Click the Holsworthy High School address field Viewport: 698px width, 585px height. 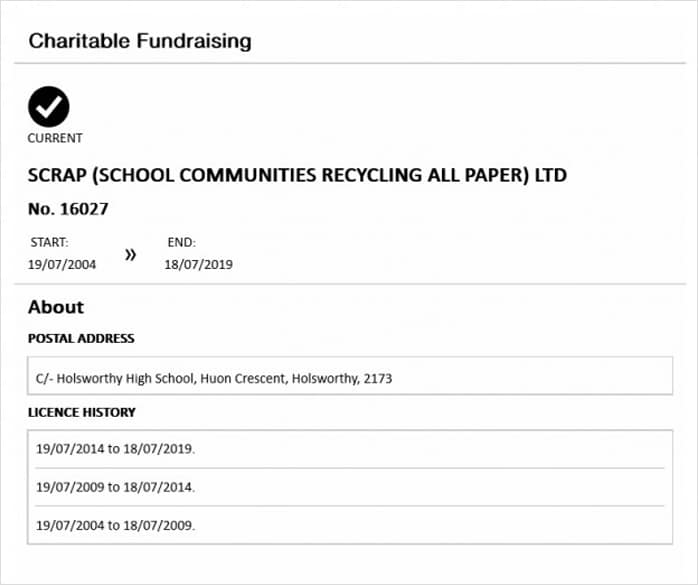[x=350, y=376]
